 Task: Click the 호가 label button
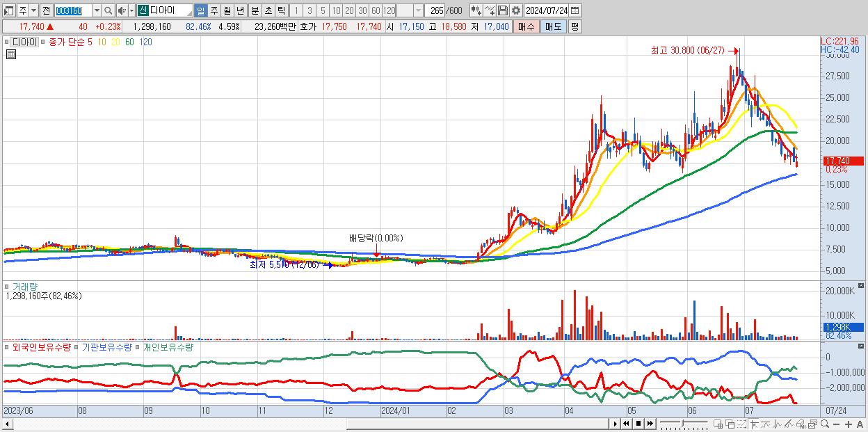[308, 26]
